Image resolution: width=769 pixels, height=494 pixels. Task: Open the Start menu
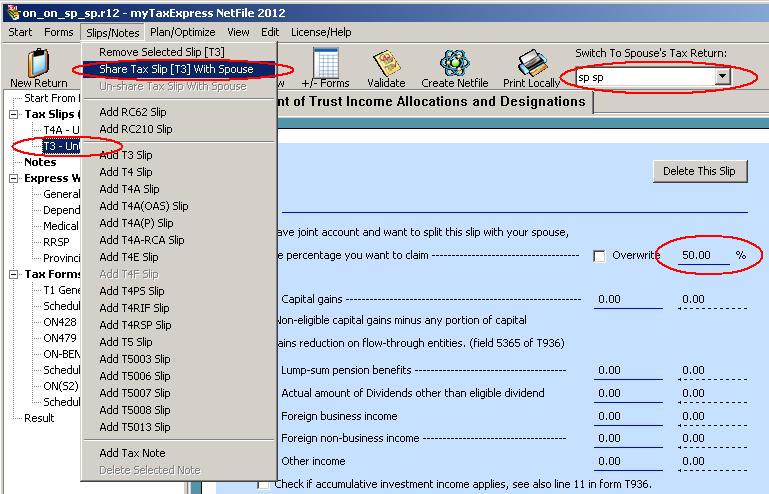click(20, 32)
